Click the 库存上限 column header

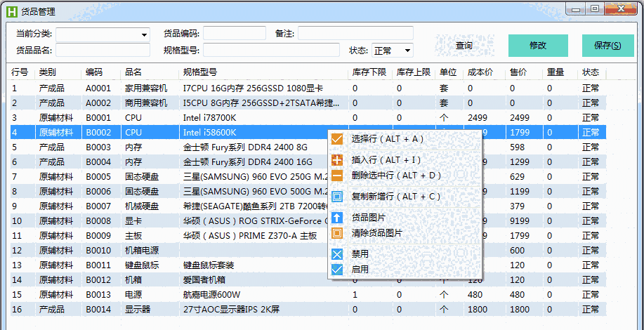[x=414, y=72]
